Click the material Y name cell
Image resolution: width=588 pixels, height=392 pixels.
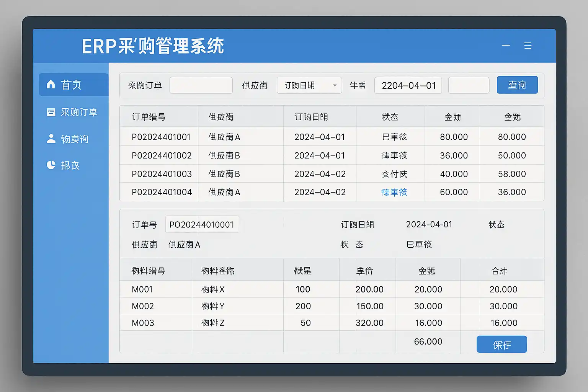(213, 306)
